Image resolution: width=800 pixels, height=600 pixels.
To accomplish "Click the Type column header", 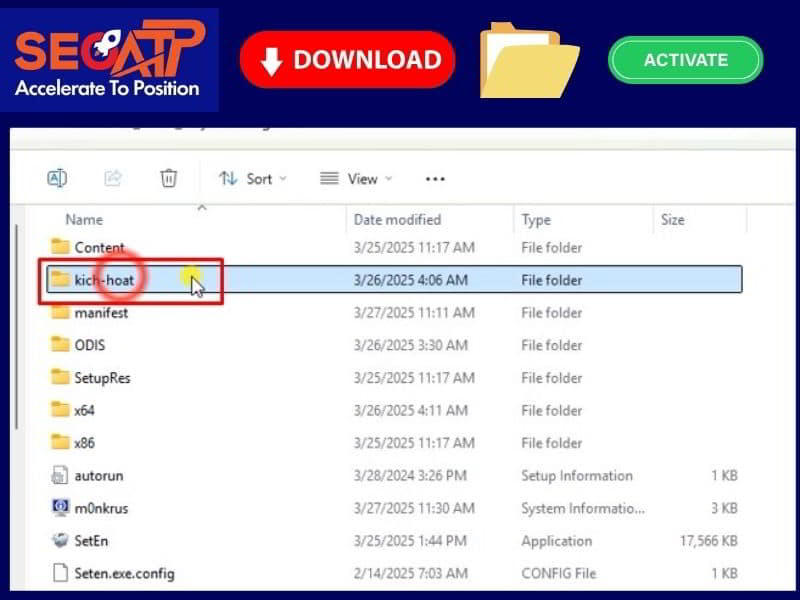I will [x=536, y=219].
